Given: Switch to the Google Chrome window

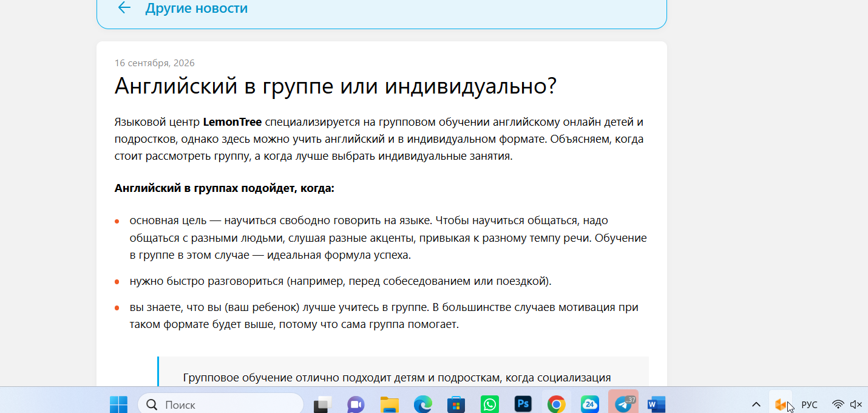Looking at the screenshot, I should point(556,404).
